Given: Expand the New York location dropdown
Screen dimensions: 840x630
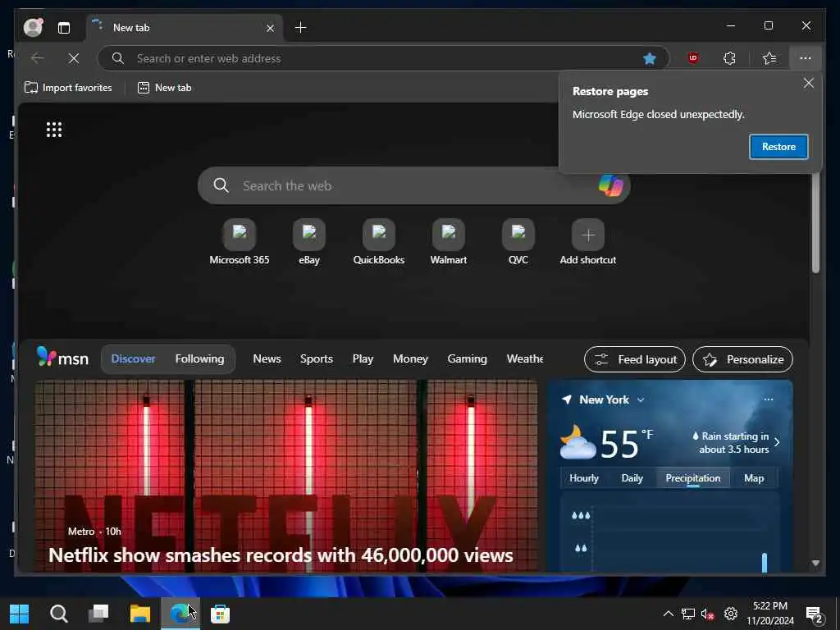Looking at the screenshot, I should [641, 399].
